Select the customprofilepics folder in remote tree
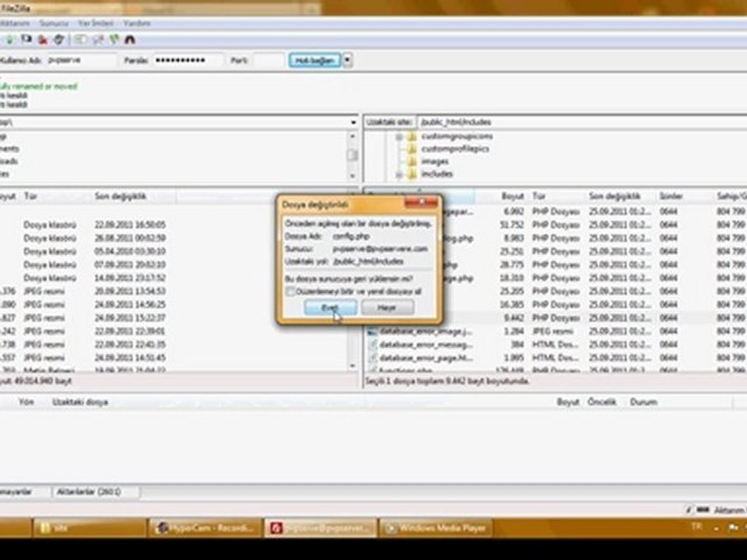 coord(449,149)
